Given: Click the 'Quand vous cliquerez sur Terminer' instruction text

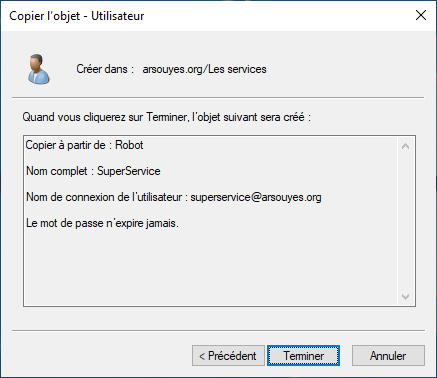Looking at the screenshot, I should click(167, 117).
